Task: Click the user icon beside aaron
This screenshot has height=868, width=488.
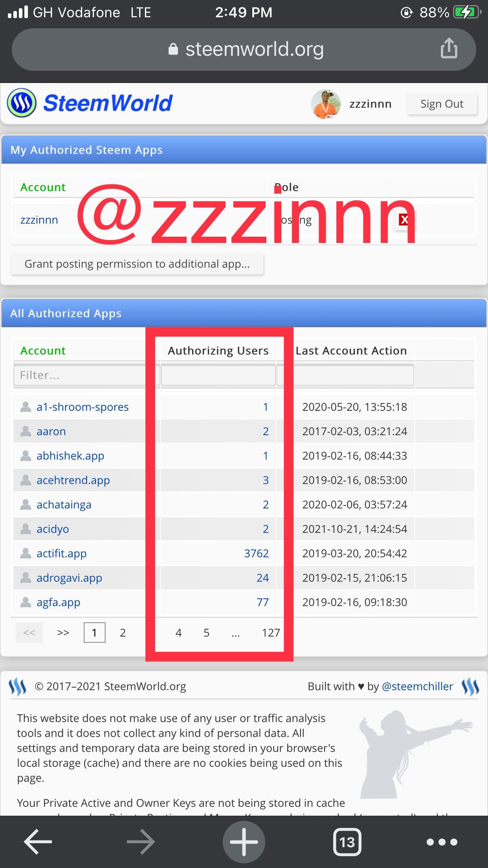Action: tap(26, 431)
